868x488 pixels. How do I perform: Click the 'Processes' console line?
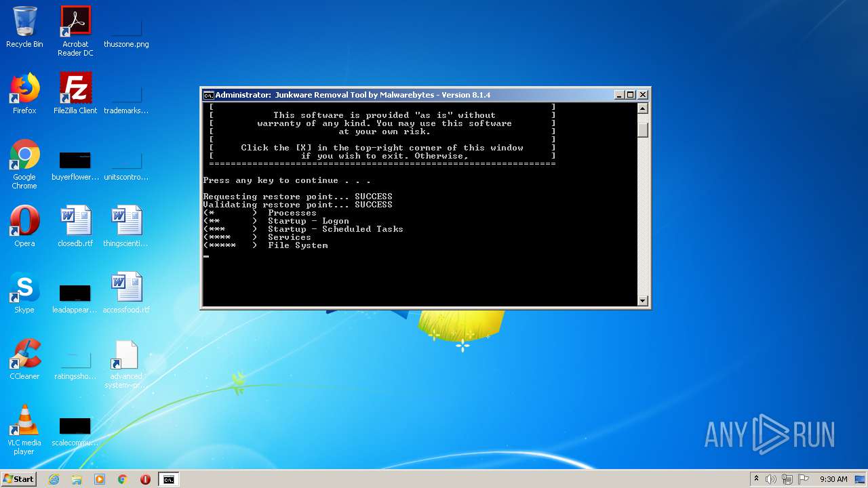pos(260,213)
